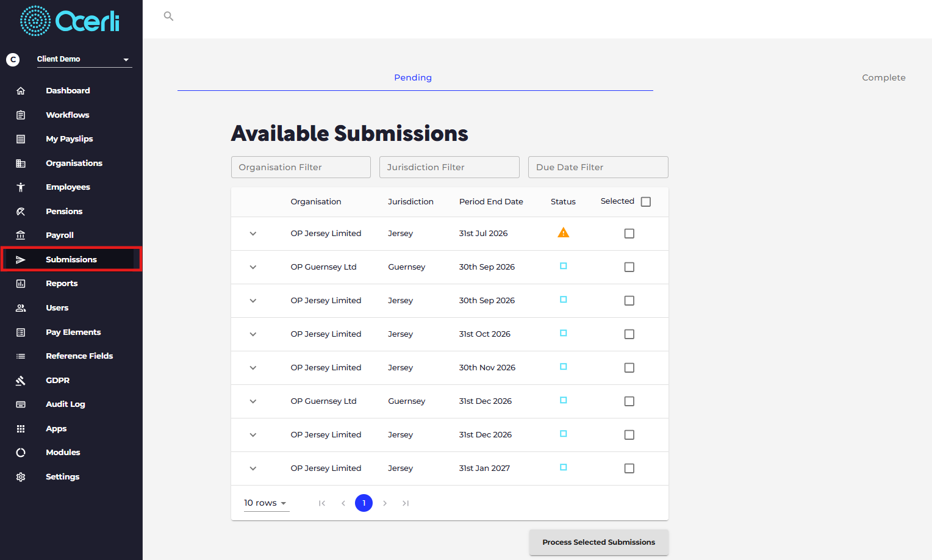Tick the checkbox for 31st Oct 2026 submission

(x=629, y=334)
